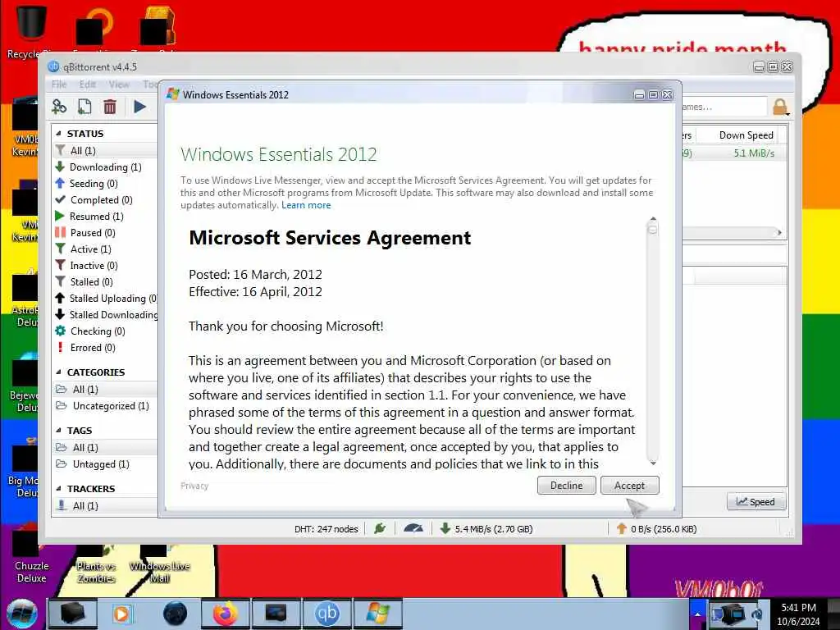Select the Stalled (0) filter

tap(106, 282)
